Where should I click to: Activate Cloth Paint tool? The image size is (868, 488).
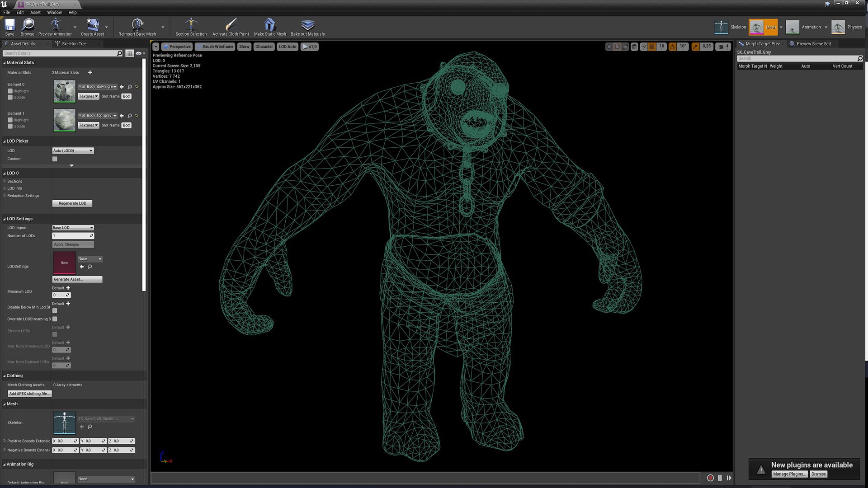pos(231,27)
